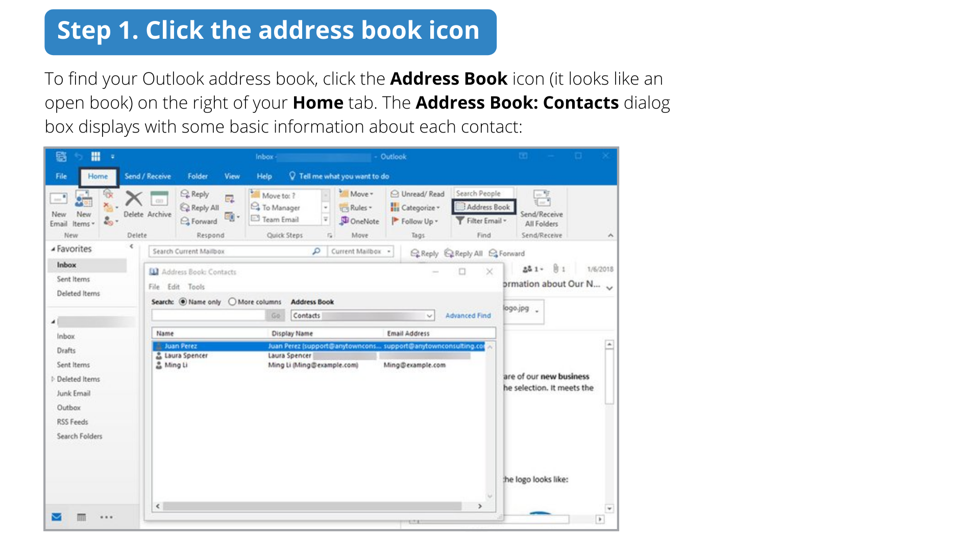Collapse the Favorites folder group
This screenshot has width=980, height=551.
(x=53, y=249)
